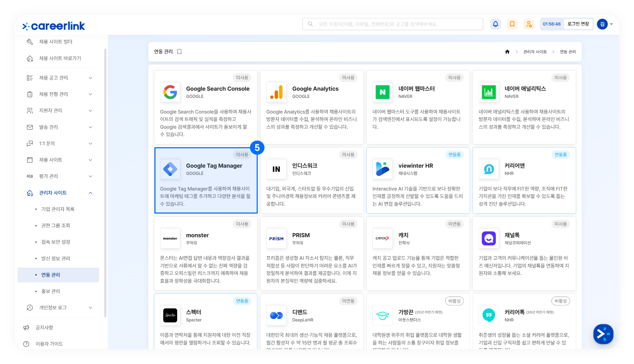This screenshot has height=364, width=634.
Task: Click the Google Search Console logo
Action: tap(170, 92)
